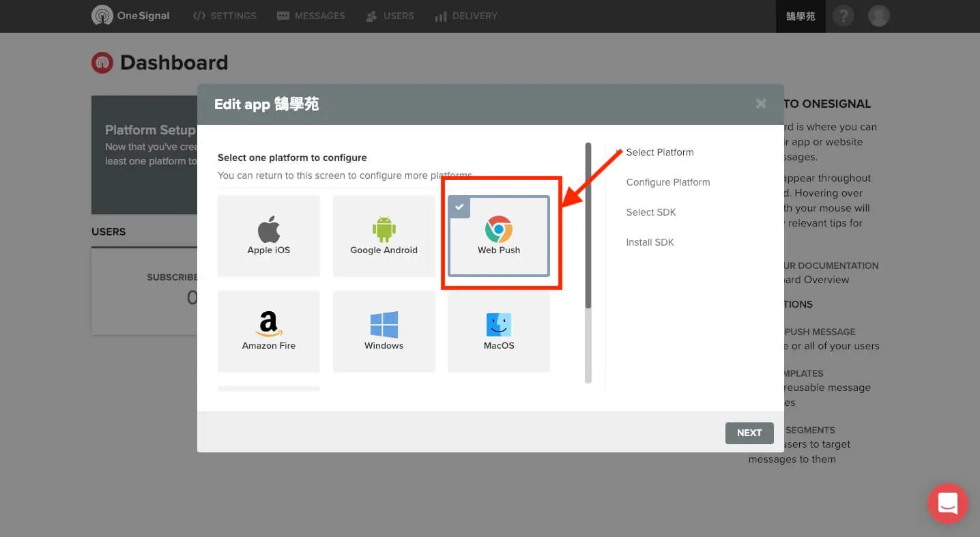Open the SETTINGS menu

[x=225, y=16]
